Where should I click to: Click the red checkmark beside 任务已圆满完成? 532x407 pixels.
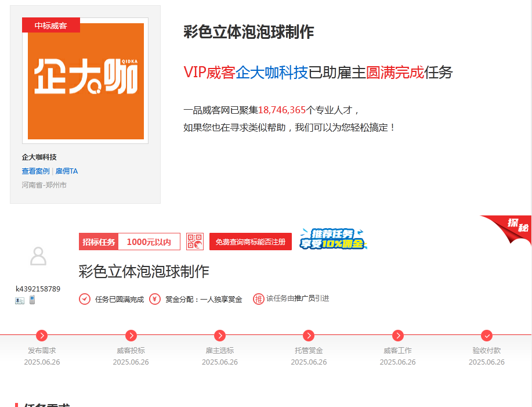coord(85,299)
